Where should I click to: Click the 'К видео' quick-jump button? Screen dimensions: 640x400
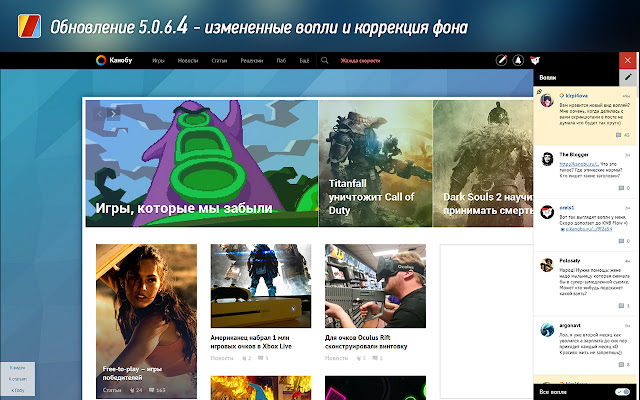pyautogui.click(x=17, y=367)
